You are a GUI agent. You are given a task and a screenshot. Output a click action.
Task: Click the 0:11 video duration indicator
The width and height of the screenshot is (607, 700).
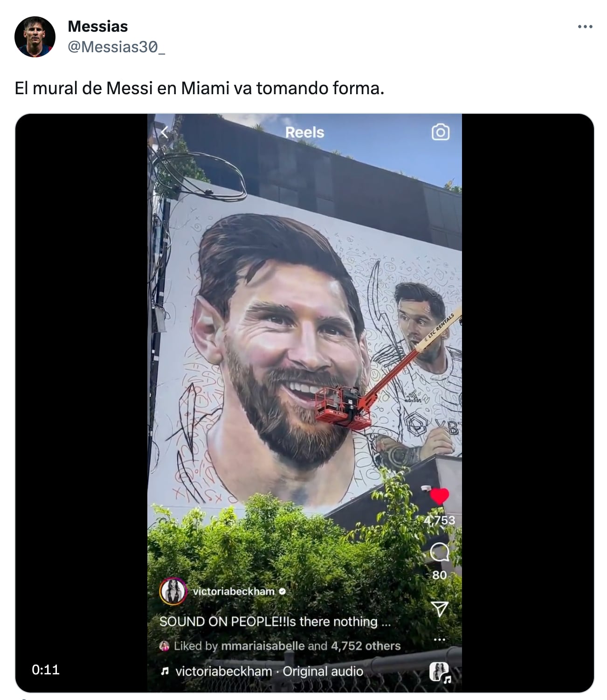46,670
